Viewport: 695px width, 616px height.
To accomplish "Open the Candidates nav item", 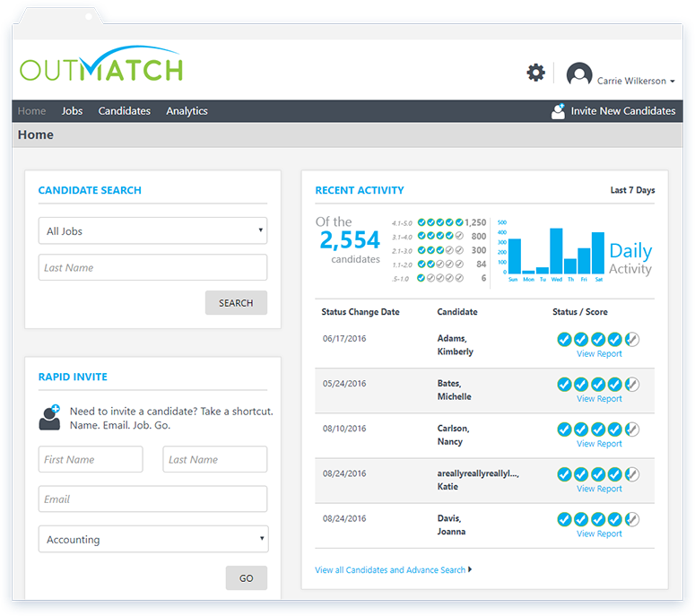I will 125,111.
